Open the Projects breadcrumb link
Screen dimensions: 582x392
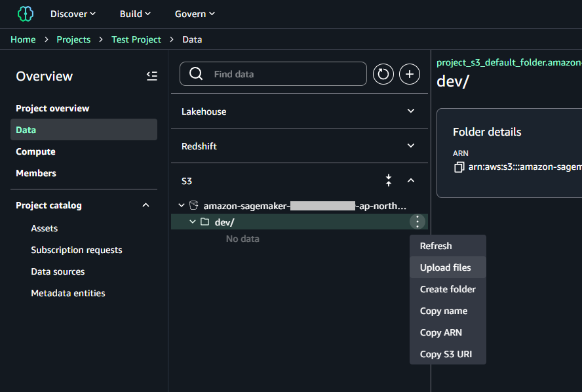[x=73, y=39]
